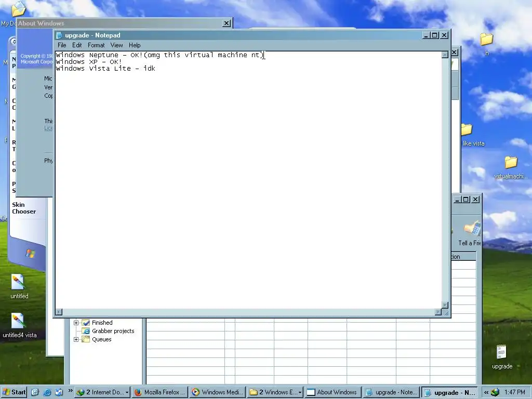Screen dimensions: 532x399
Task: Open the 'untitled4 vista' desktop icon
Action: [18, 321]
